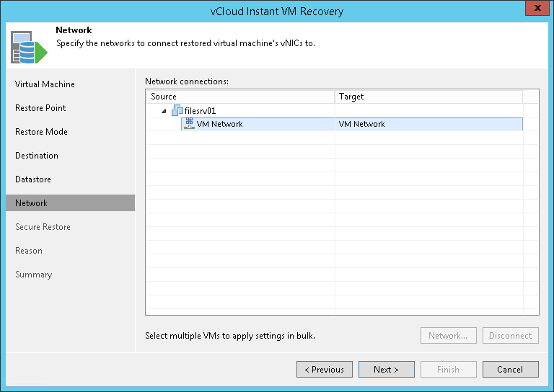Select the filesrv01 tree item

[x=200, y=111]
